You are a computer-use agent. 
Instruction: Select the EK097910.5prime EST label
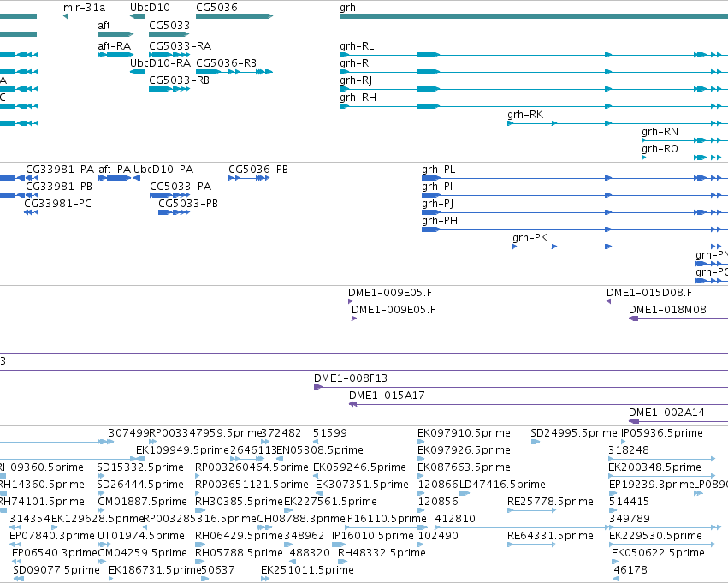(464, 433)
